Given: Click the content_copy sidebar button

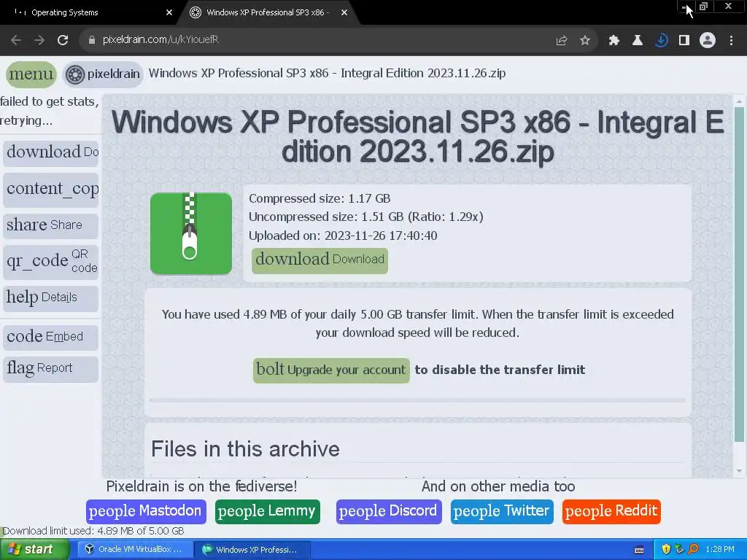Looking at the screenshot, I should pos(50,190).
